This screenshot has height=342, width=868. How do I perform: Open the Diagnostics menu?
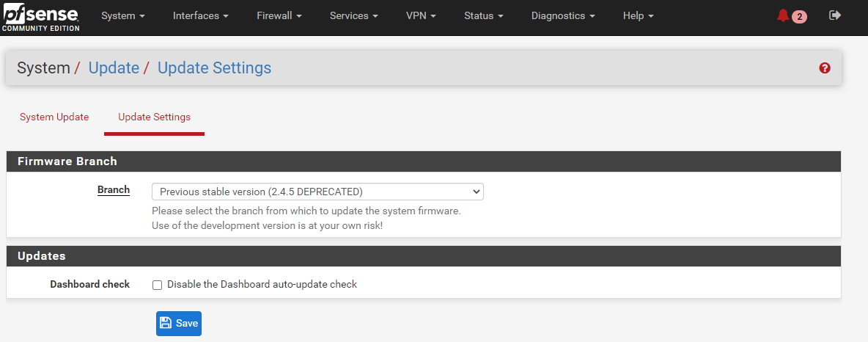(563, 16)
